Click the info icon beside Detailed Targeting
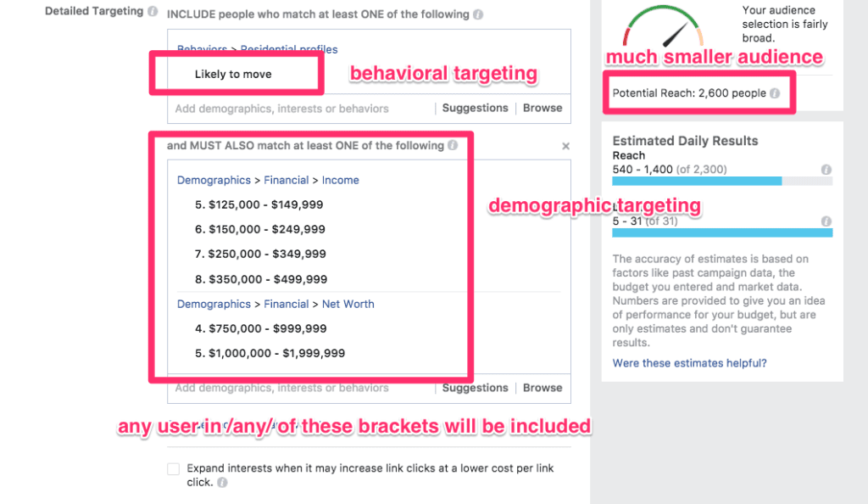Image resolution: width=868 pixels, height=504 pixels. 152,11
